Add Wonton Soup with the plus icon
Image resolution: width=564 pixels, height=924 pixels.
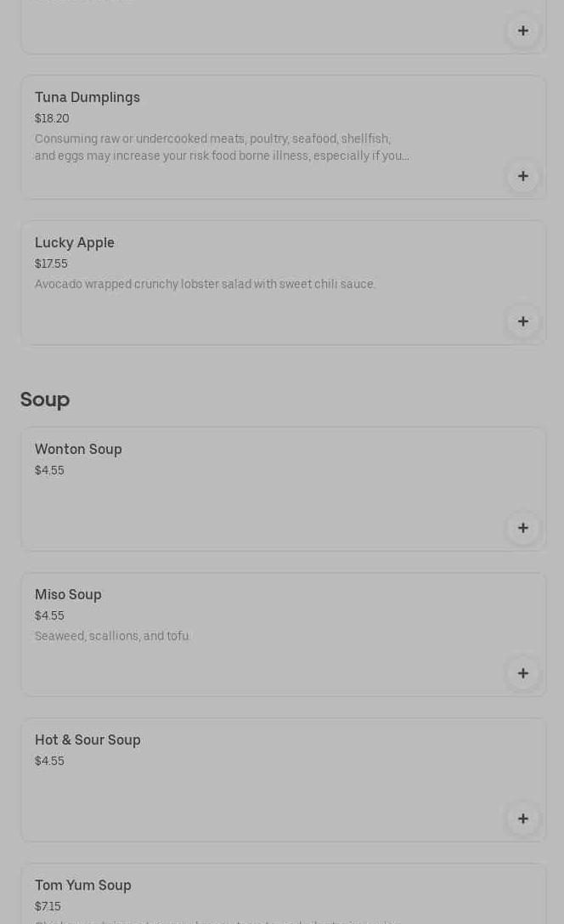point(523,528)
